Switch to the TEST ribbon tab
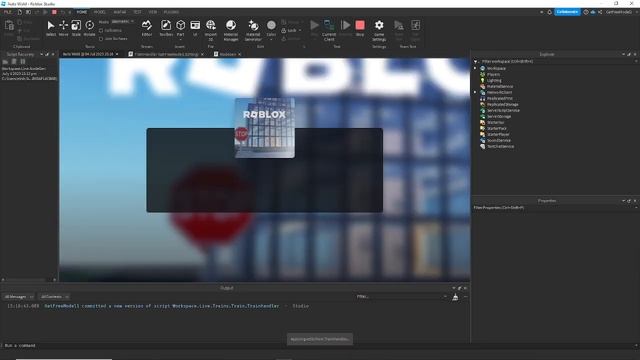 coord(137,12)
